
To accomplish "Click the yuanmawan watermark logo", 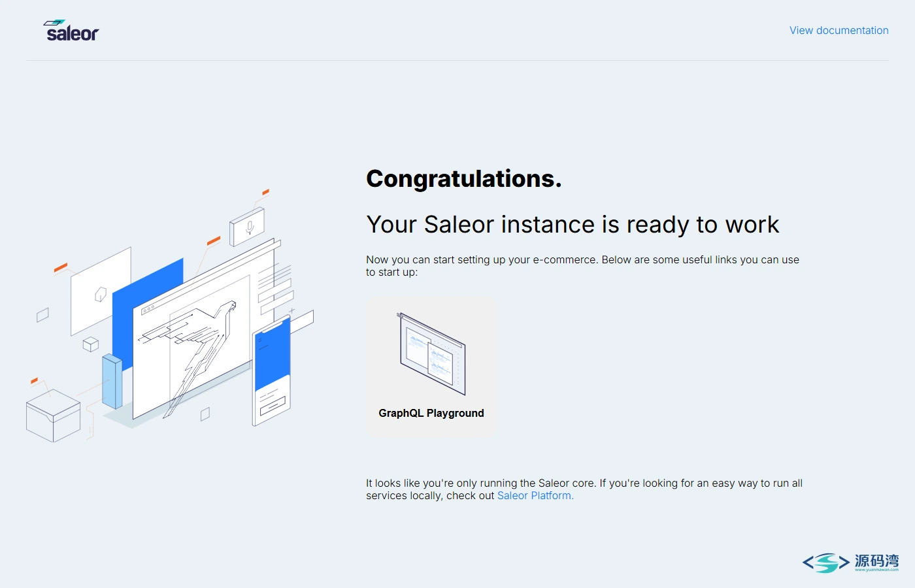I will pyautogui.click(x=850, y=562).
